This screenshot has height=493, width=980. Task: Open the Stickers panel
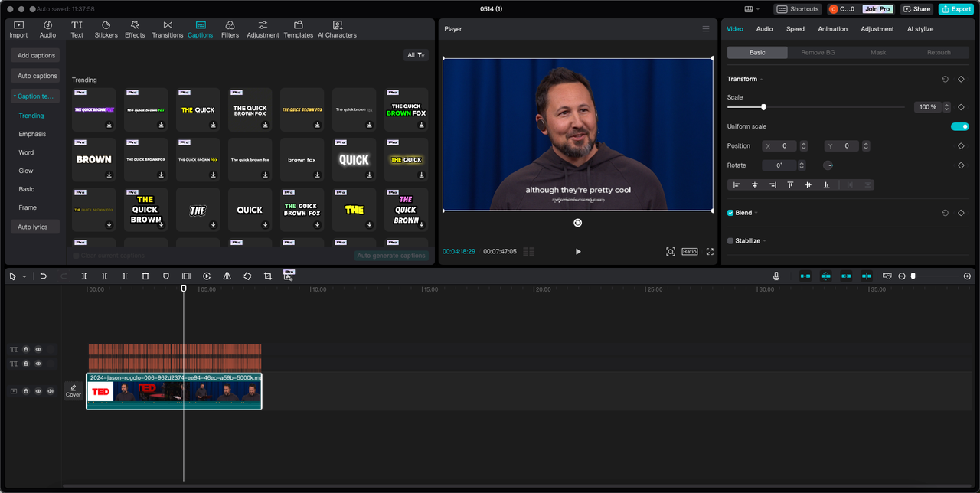coord(106,29)
